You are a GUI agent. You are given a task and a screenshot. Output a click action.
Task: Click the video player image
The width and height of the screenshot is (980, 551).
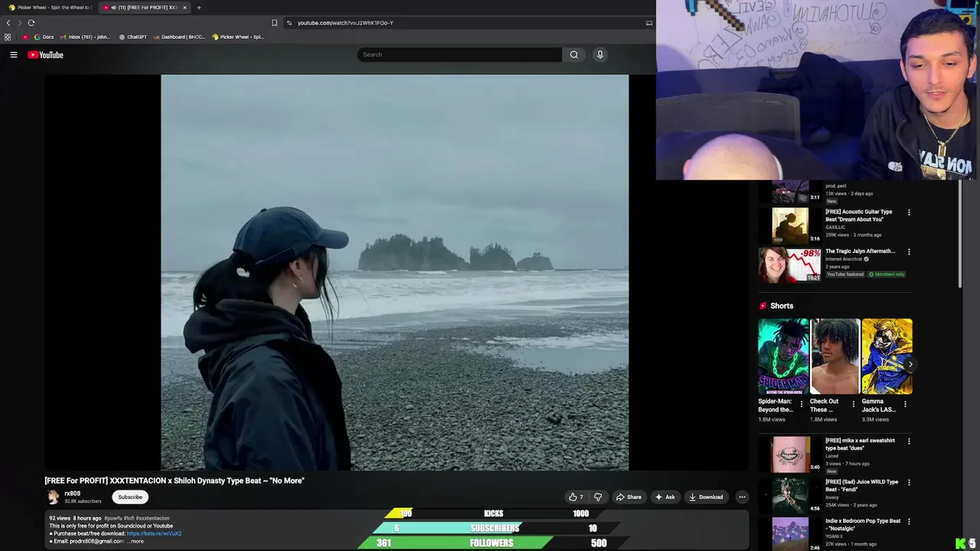point(394,272)
